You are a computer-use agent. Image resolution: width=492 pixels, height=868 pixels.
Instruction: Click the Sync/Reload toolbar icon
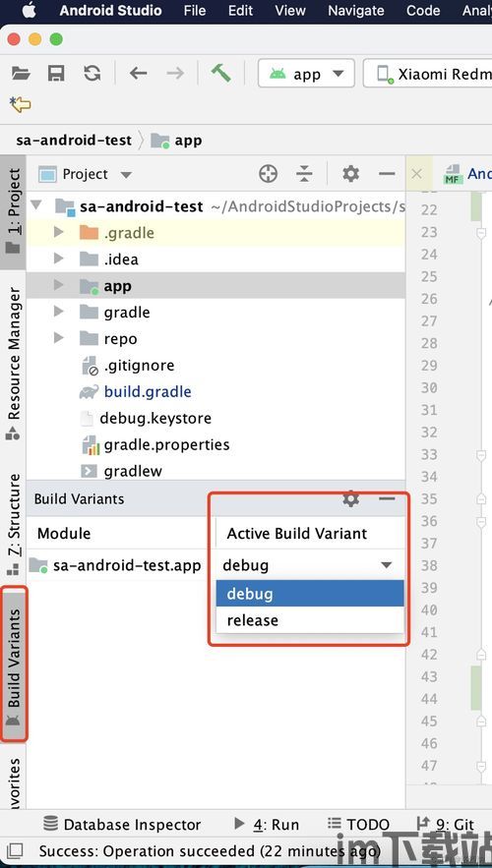[92, 73]
